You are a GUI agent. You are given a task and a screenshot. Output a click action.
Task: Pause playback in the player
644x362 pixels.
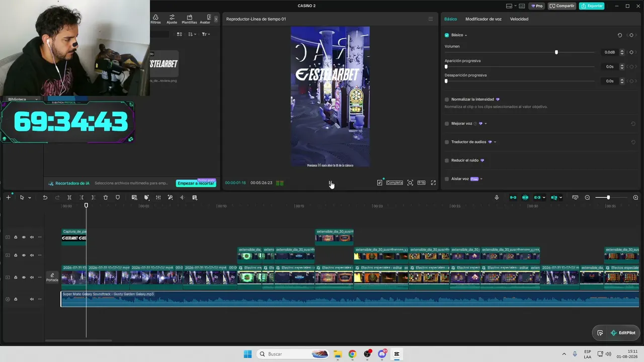[x=331, y=183]
